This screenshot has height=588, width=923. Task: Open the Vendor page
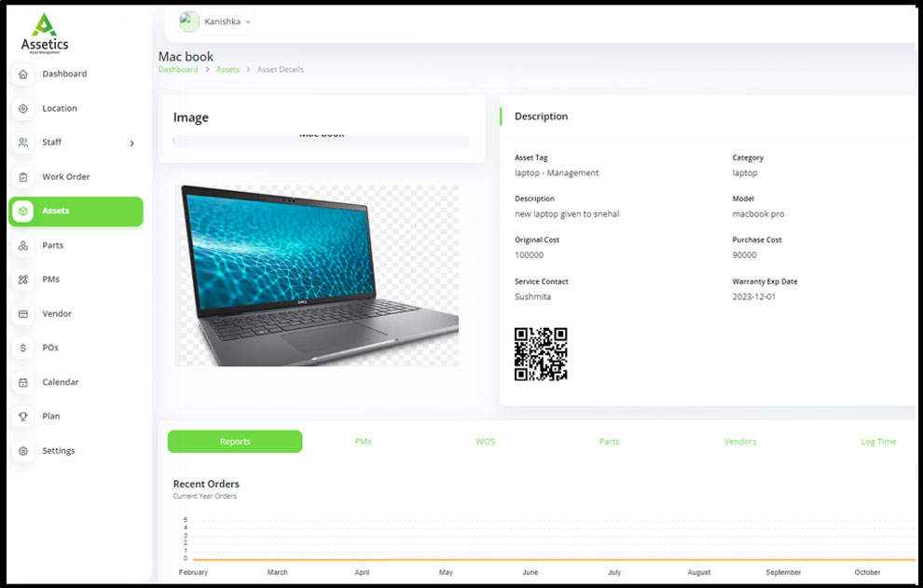point(57,314)
